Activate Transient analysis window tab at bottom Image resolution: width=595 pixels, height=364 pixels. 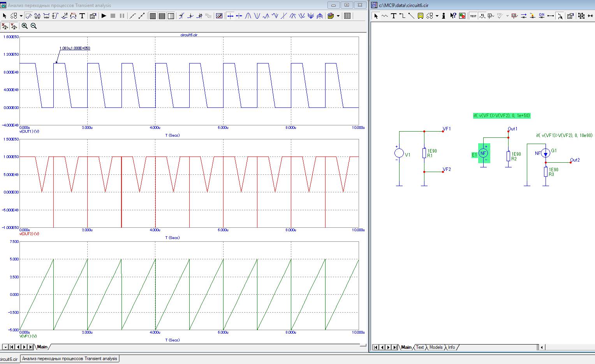pyautogui.click(x=70, y=359)
